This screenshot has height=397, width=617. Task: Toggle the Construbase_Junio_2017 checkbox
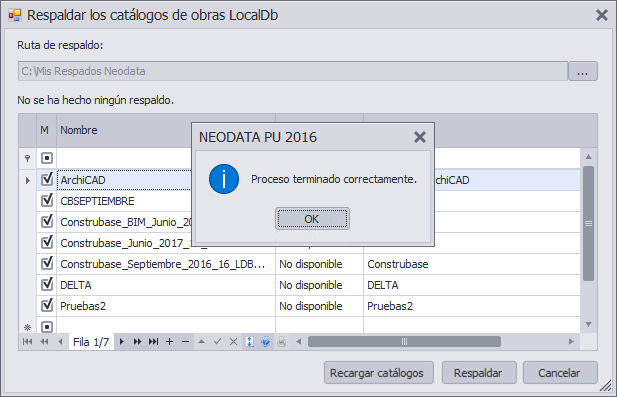click(47, 242)
